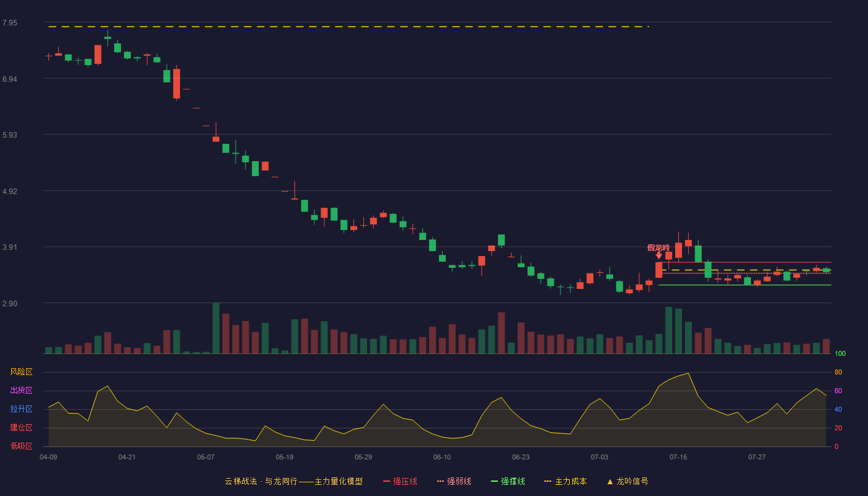Click the 假龙吟 red arrow marker

(658, 255)
